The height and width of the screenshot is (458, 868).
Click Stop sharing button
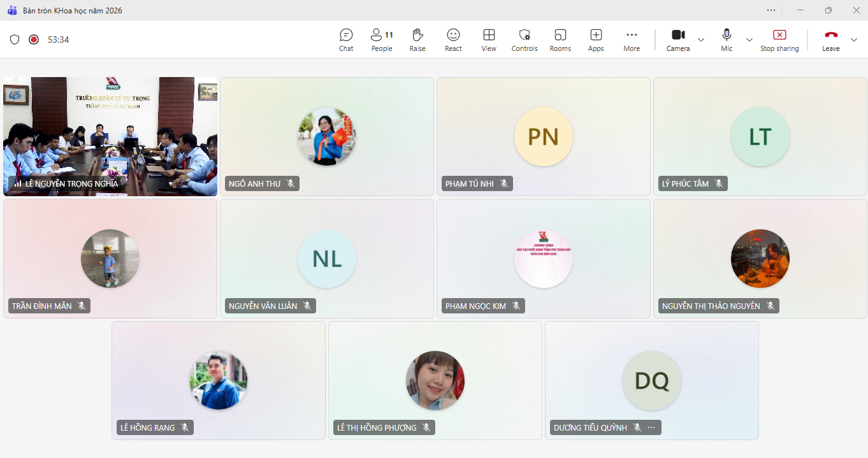coord(779,39)
